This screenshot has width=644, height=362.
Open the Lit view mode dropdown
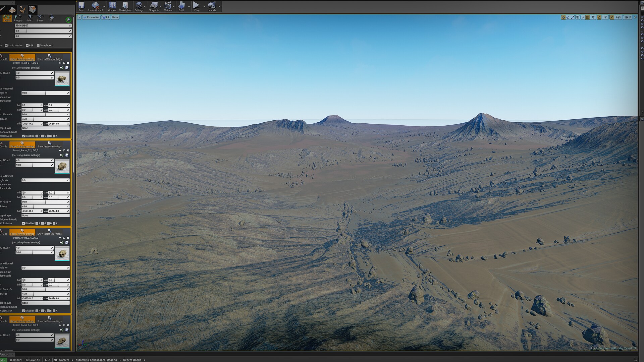coord(106,17)
